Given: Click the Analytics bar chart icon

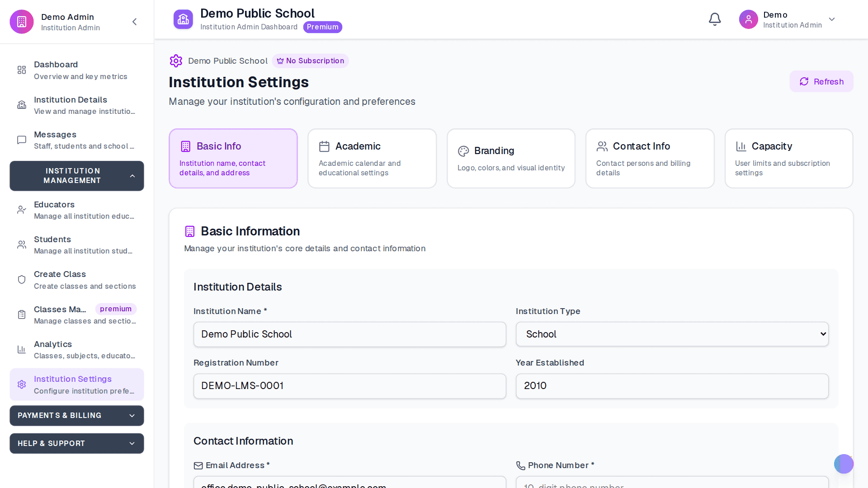Looking at the screenshot, I should point(22,349).
